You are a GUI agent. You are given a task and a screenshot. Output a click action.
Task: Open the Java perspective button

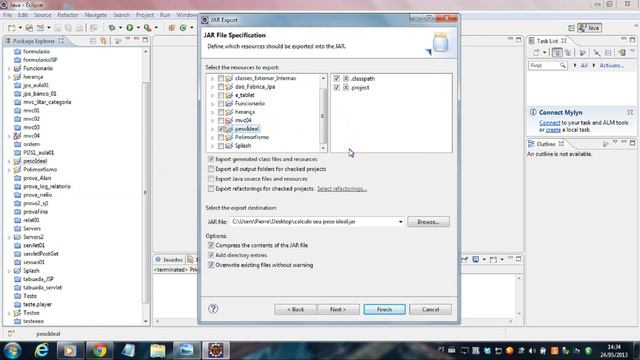(x=589, y=28)
